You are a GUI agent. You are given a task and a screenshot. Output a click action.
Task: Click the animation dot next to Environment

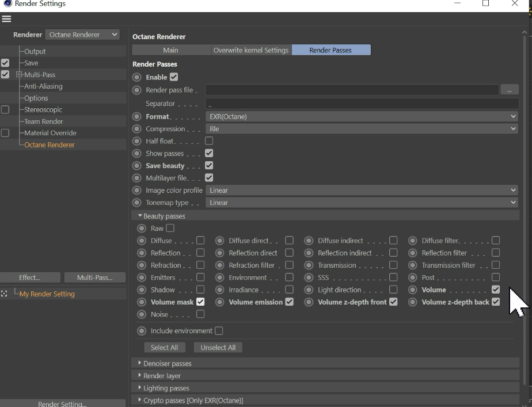(x=220, y=277)
